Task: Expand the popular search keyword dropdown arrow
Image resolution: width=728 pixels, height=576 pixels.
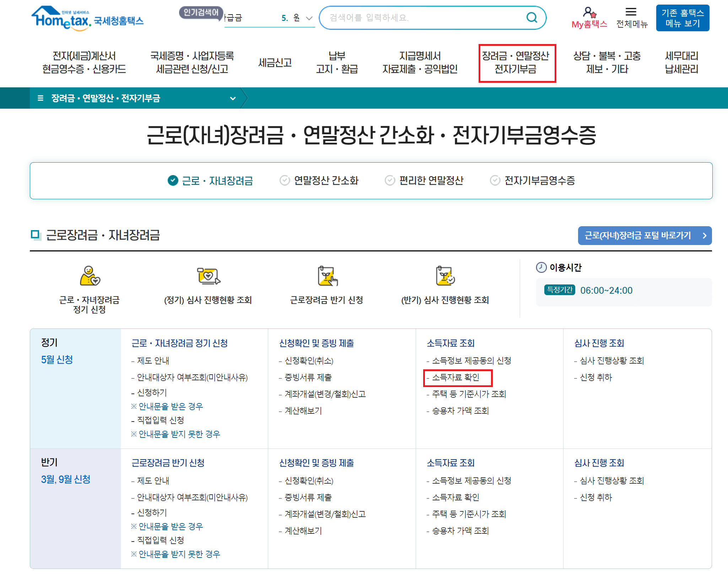Action: click(308, 18)
